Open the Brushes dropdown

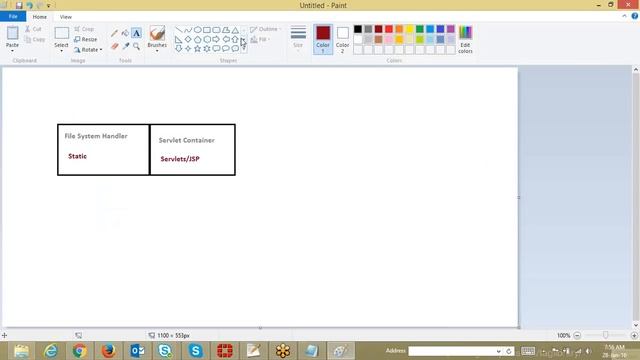[x=157, y=51]
